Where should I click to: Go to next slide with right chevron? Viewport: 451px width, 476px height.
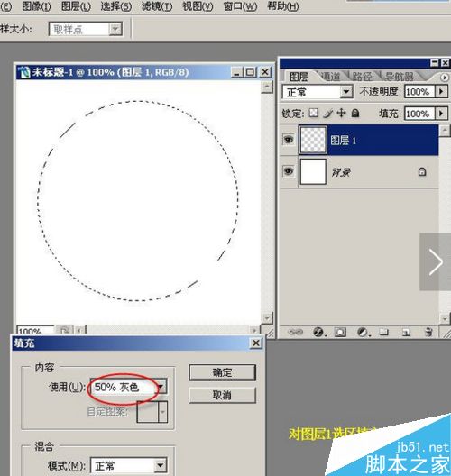tap(436, 261)
